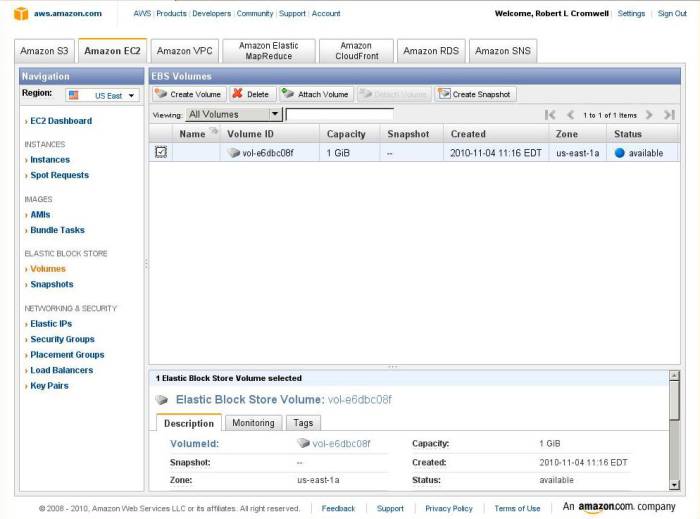Go to first page of items
The height and width of the screenshot is (519, 700).
pyautogui.click(x=550, y=115)
